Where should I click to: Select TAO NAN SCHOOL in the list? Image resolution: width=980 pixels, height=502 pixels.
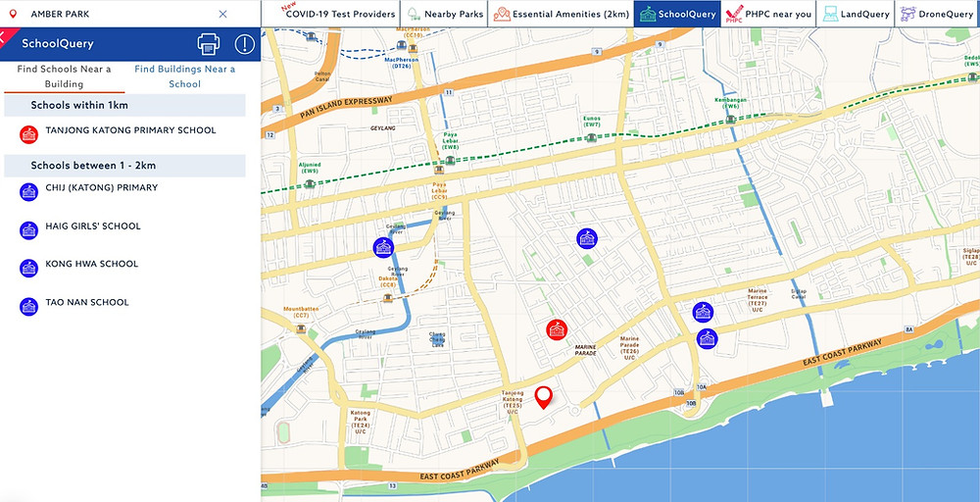pyautogui.click(x=87, y=303)
